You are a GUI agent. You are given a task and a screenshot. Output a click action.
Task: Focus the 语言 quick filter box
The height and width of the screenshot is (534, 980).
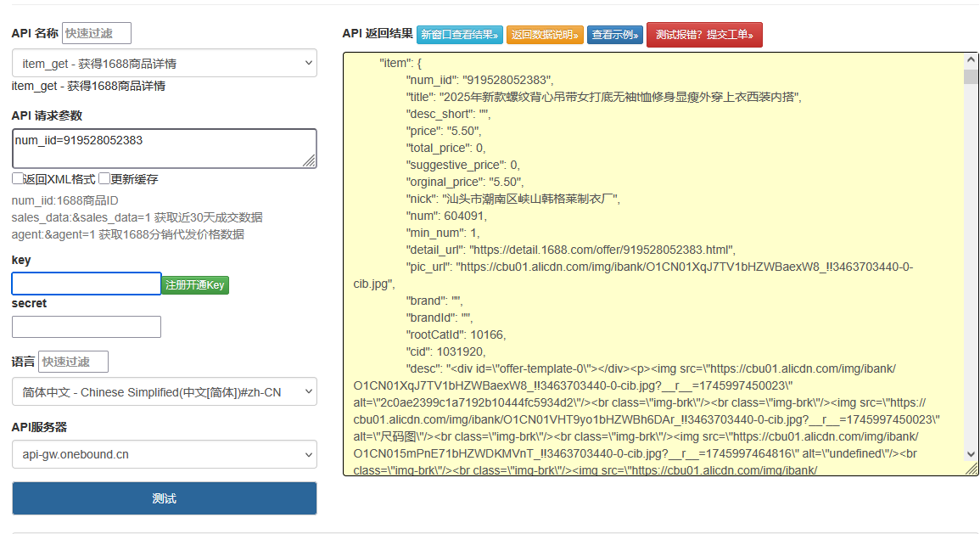73,362
